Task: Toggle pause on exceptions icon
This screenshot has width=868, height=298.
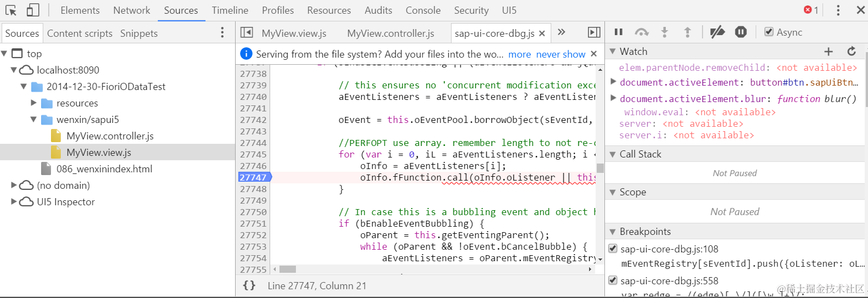Action: [x=741, y=32]
